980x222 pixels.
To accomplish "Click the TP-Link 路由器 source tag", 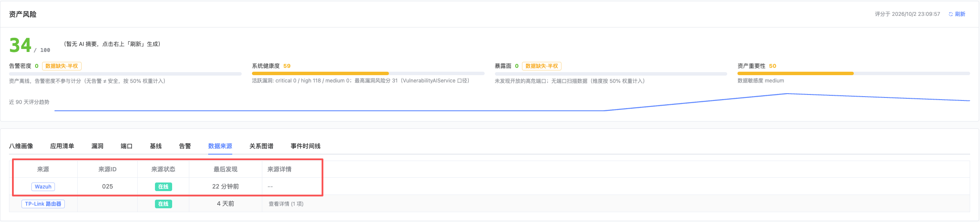I will point(43,204).
